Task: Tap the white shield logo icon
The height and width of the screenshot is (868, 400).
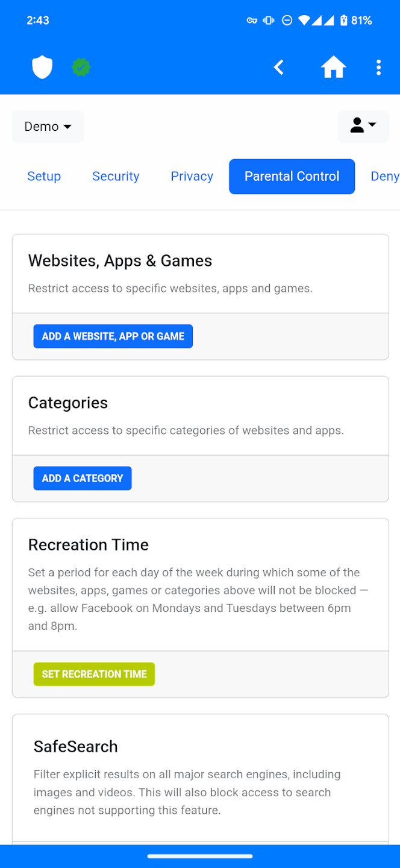Action: (x=42, y=68)
